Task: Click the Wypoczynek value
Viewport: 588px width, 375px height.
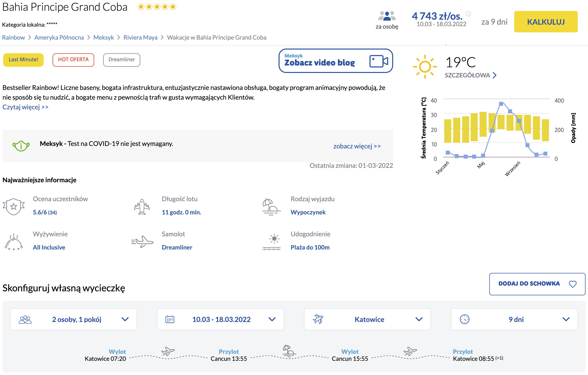Action: (x=308, y=212)
